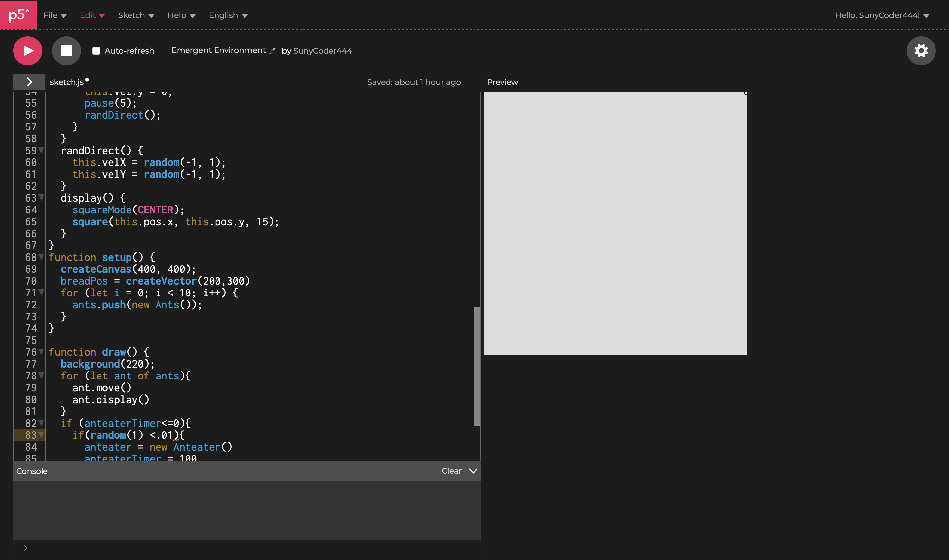This screenshot has width=949, height=560.
Task: Click the editor vertical scrollbar thumb
Action: point(477,366)
